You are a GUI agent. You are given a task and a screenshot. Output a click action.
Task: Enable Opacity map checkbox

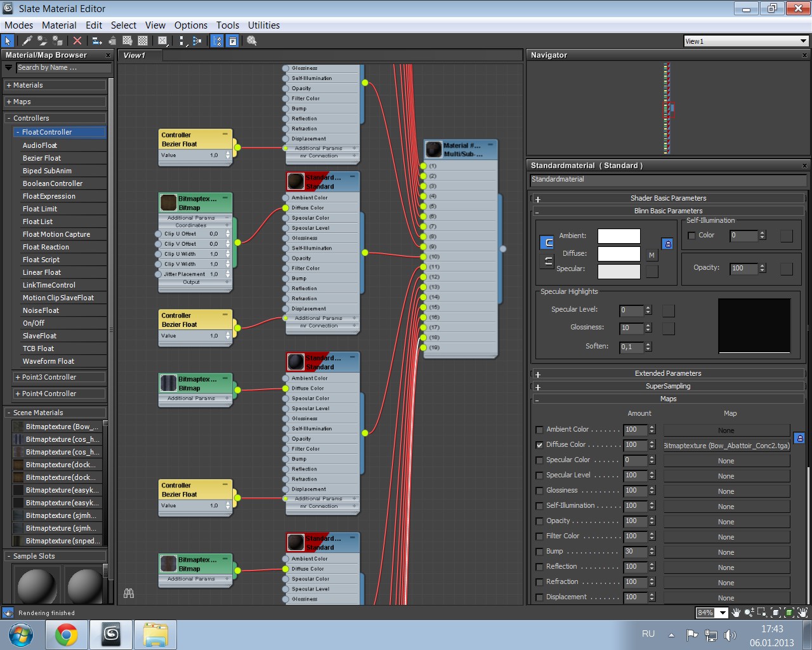click(539, 521)
